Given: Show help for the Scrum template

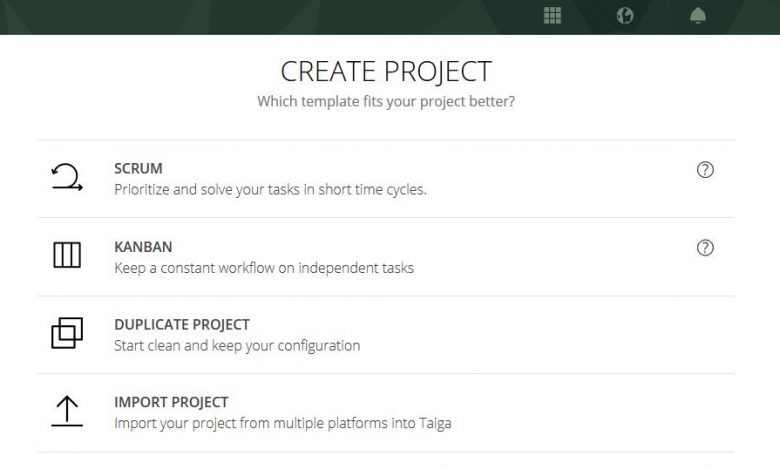Looking at the screenshot, I should (705, 170).
